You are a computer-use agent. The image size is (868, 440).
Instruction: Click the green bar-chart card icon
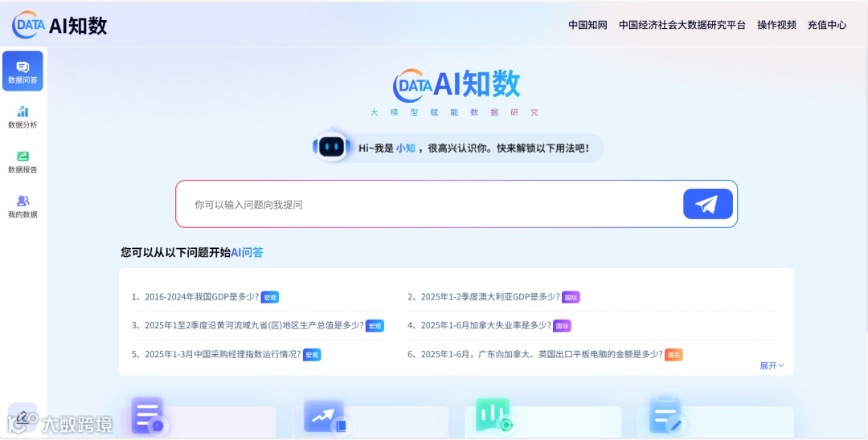pyautogui.click(x=496, y=416)
